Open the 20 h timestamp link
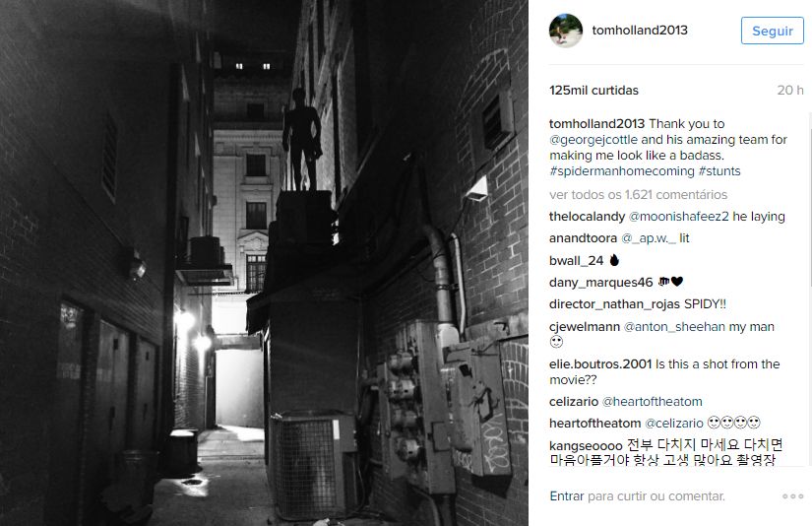Viewport: 812px width, 526px height. [x=790, y=91]
